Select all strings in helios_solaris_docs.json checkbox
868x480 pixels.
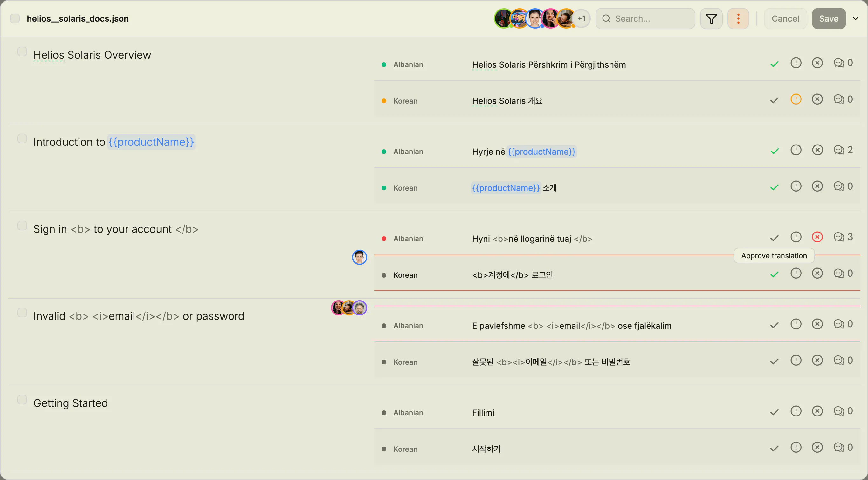tap(15, 18)
